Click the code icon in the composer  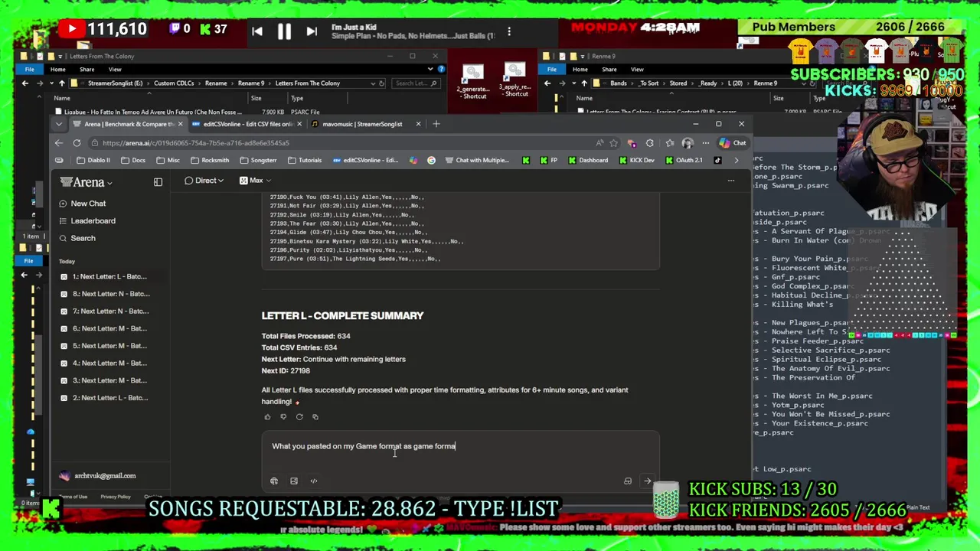click(x=314, y=481)
